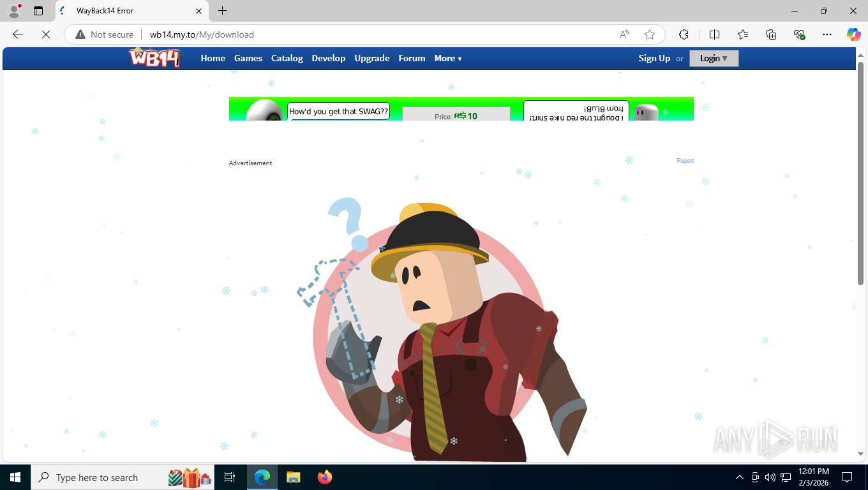This screenshot has height=490, width=868.
Task: Open Firefox from the taskbar
Action: [x=324, y=477]
